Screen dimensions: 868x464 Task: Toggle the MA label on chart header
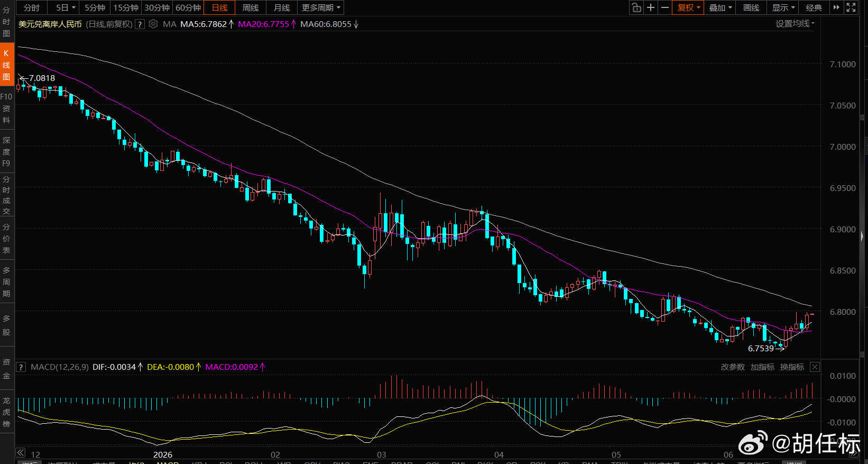click(170, 24)
